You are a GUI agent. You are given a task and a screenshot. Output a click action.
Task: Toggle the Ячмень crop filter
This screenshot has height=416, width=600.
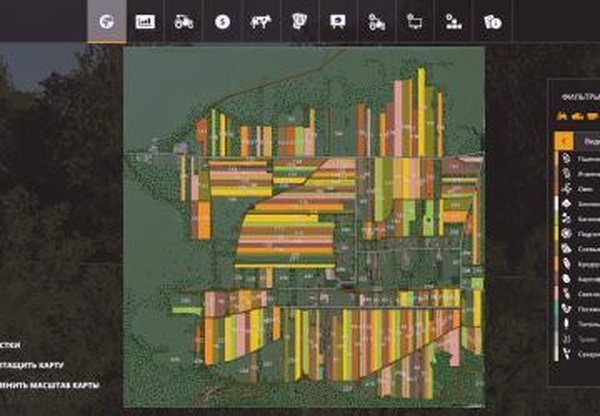[x=578, y=174]
